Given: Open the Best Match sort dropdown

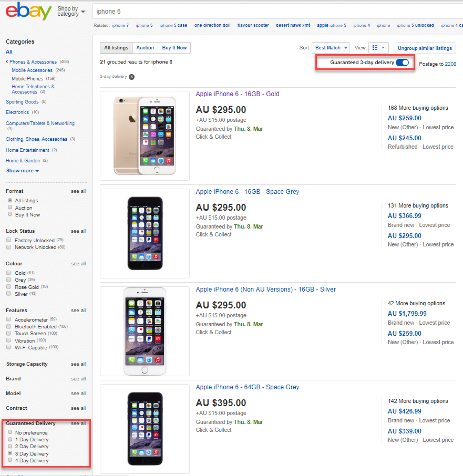Looking at the screenshot, I should (331, 47).
